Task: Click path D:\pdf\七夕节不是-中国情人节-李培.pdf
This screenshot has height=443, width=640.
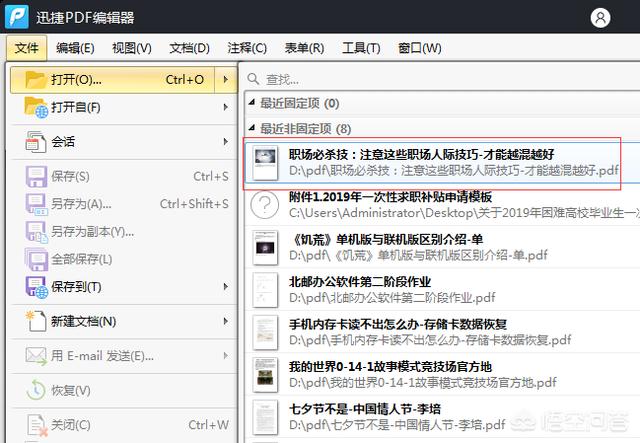Action: click(x=397, y=425)
